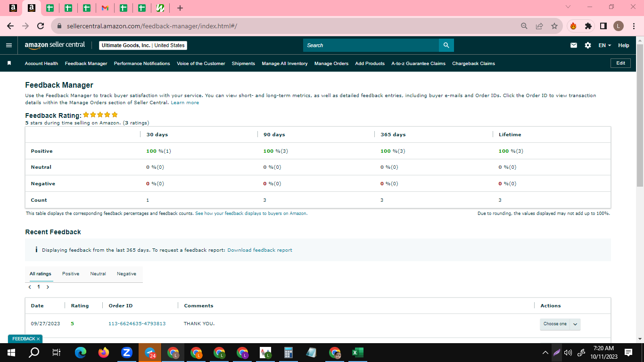This screenshot has width=644, height=362.
Task: Click the browser forward arrow
Action: pyautogui.click(x=25, y=26)
